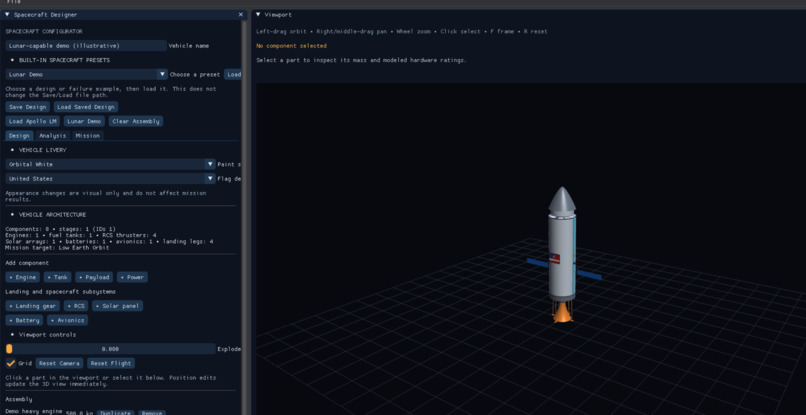Open the United States flag dropdown
The width and height of the screenshot is (806, 415).
(111, 179)
